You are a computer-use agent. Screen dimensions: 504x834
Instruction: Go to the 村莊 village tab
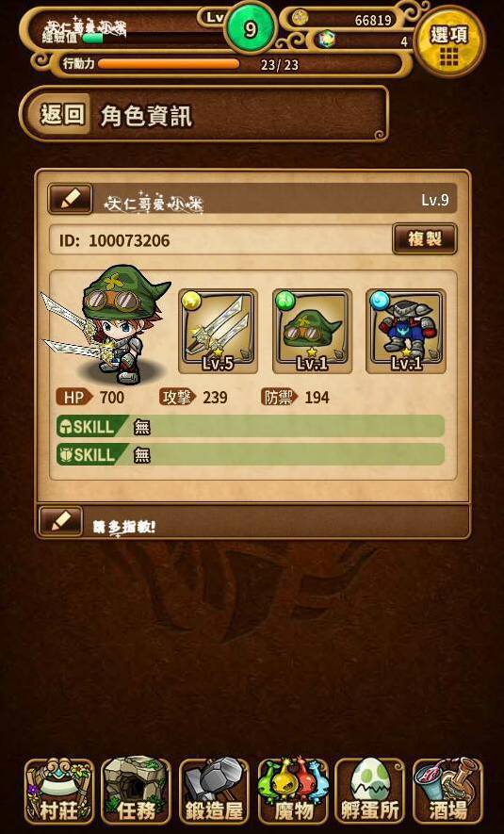pyautogui.click(x=59, y=791)
